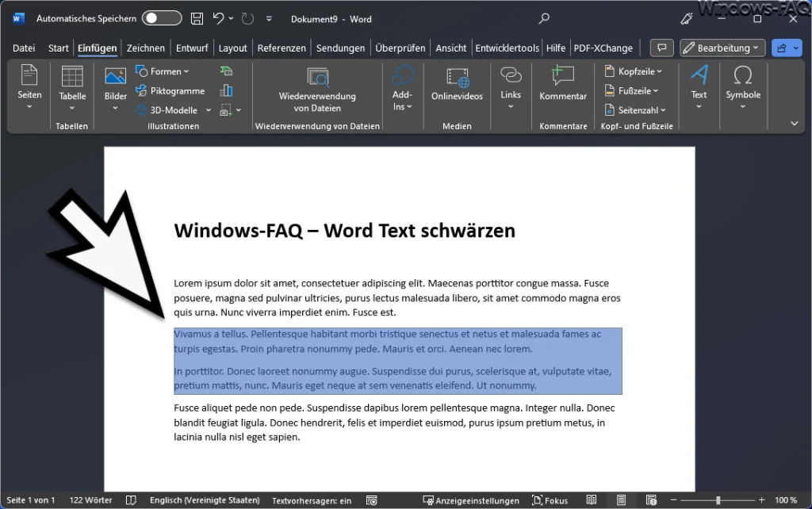Customize quick access toolbar dropdown
This screenshot has height=509, width=812.
(269, 19)
